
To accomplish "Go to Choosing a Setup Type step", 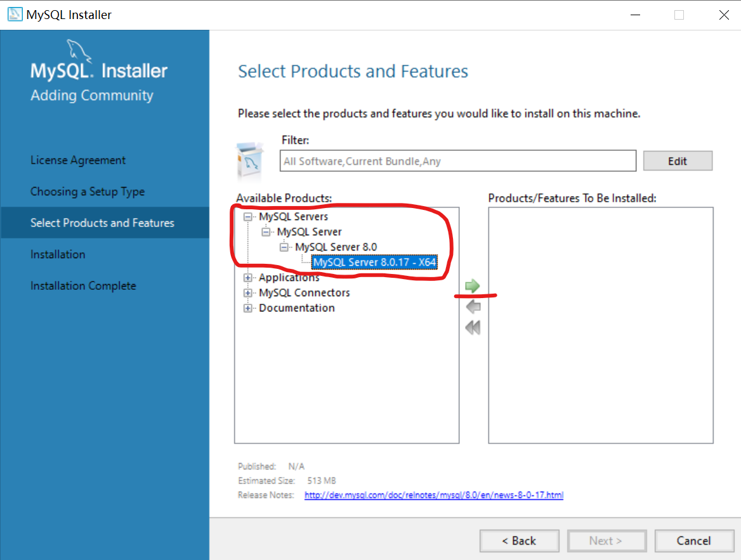I will click(88, 192).
